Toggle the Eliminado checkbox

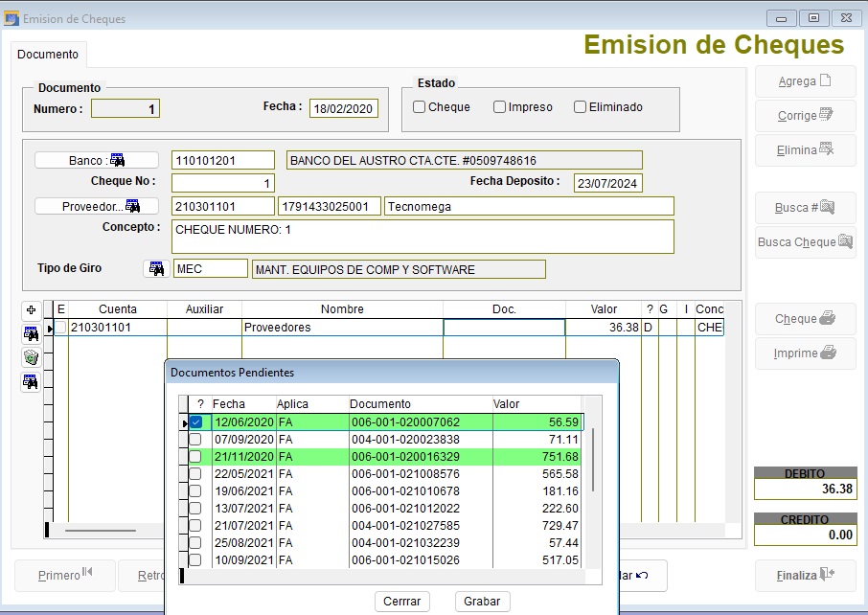(x=580, y=107)
